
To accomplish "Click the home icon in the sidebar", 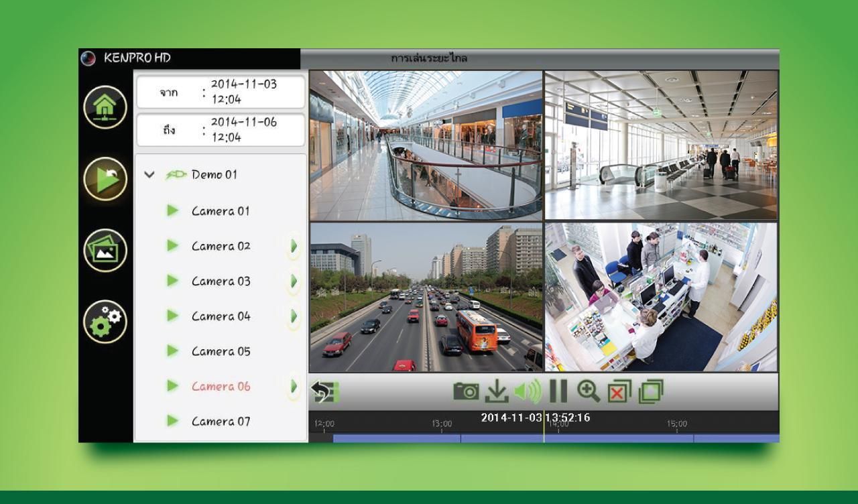I will click(105, 107).
